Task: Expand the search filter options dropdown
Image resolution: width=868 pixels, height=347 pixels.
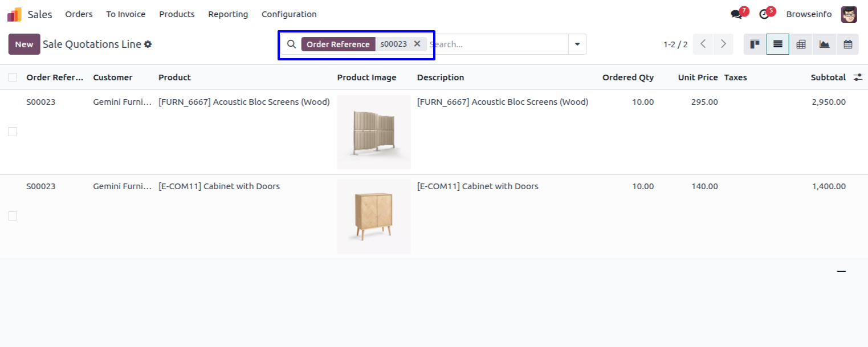Action: click(577, 44)
